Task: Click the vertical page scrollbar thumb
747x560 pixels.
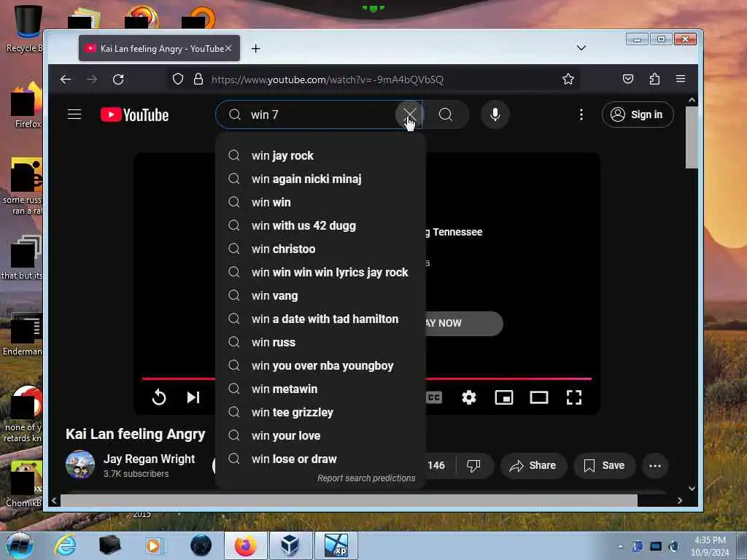Action: tap(692, 137)
